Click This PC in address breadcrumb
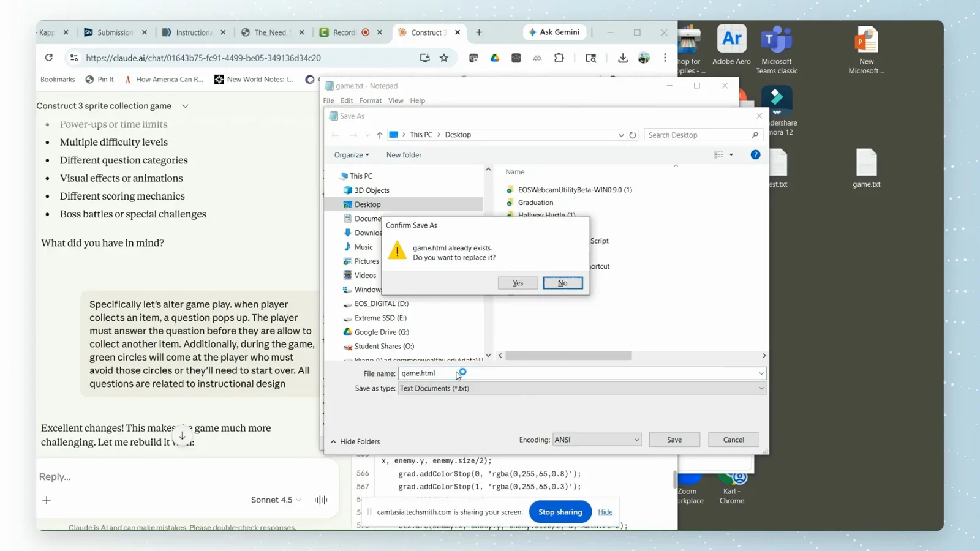 coord(421,135)
